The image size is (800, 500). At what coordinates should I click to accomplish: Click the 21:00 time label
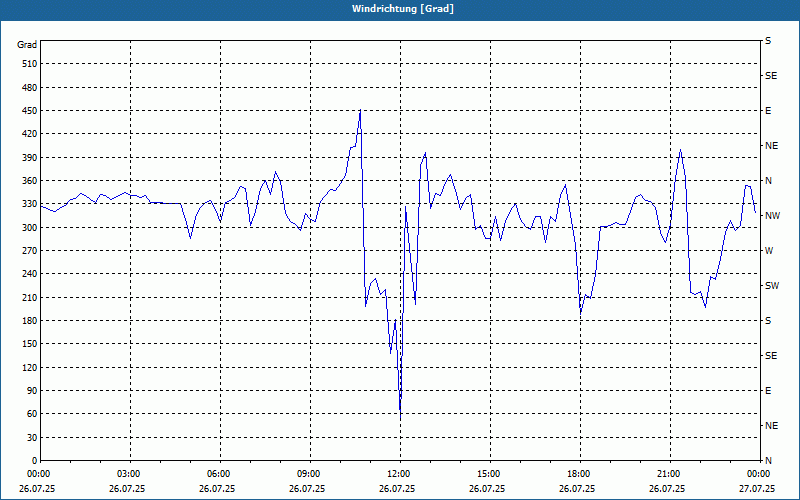tap(669, 473)
